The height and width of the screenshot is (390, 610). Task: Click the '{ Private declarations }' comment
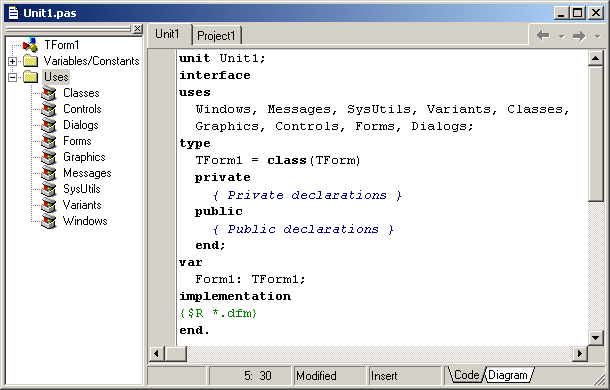point(307,195)
